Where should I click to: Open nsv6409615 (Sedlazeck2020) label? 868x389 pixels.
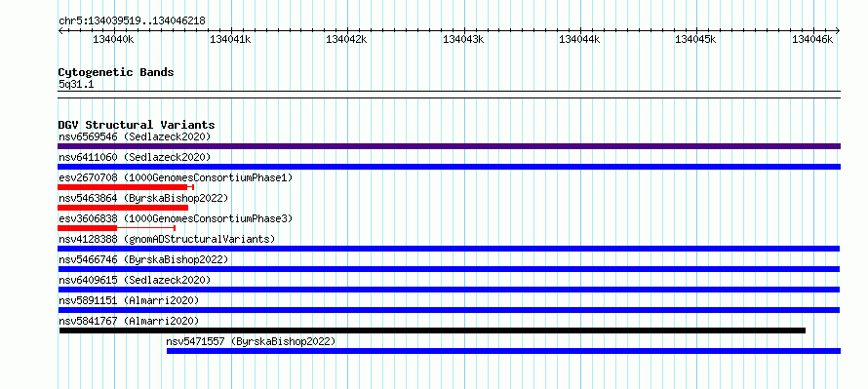pos(135,280)
